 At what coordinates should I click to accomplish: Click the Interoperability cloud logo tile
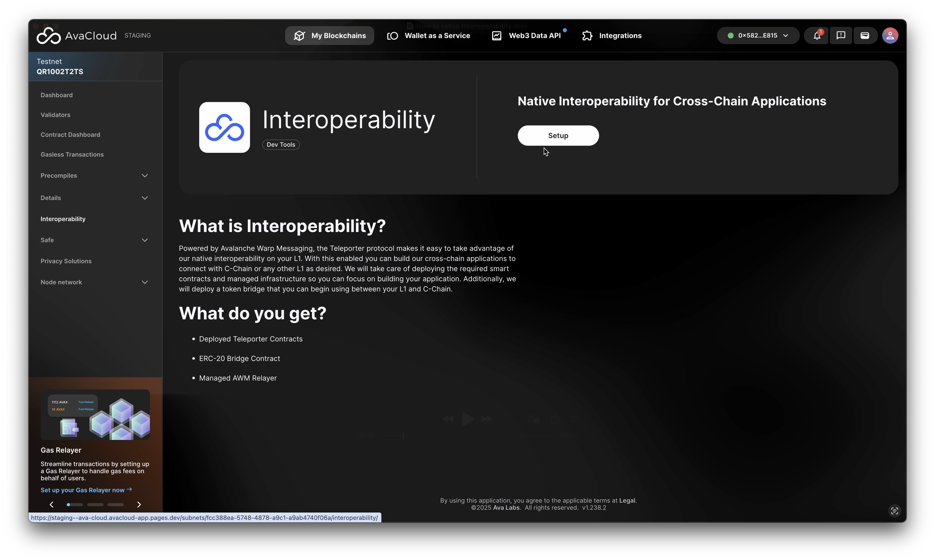point(224,127)
